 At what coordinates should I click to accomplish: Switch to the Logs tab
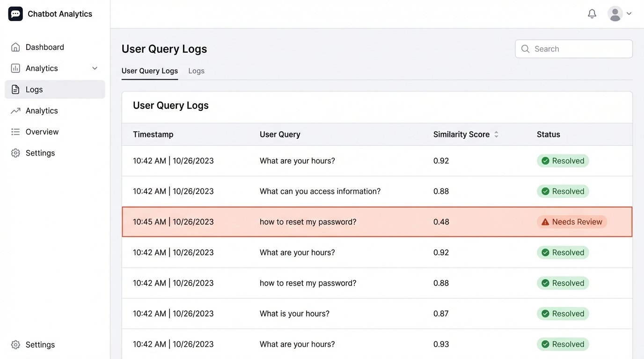(196, 71)
